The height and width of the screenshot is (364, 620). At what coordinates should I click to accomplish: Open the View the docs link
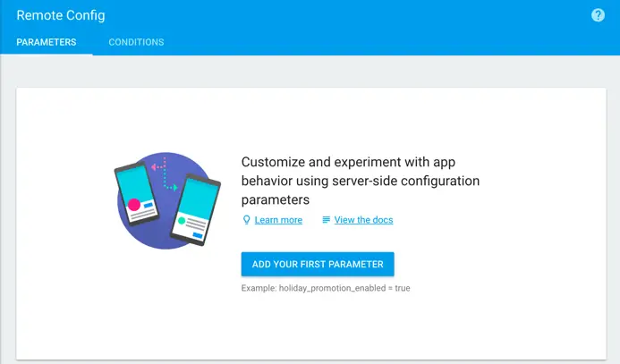point(363,220)
